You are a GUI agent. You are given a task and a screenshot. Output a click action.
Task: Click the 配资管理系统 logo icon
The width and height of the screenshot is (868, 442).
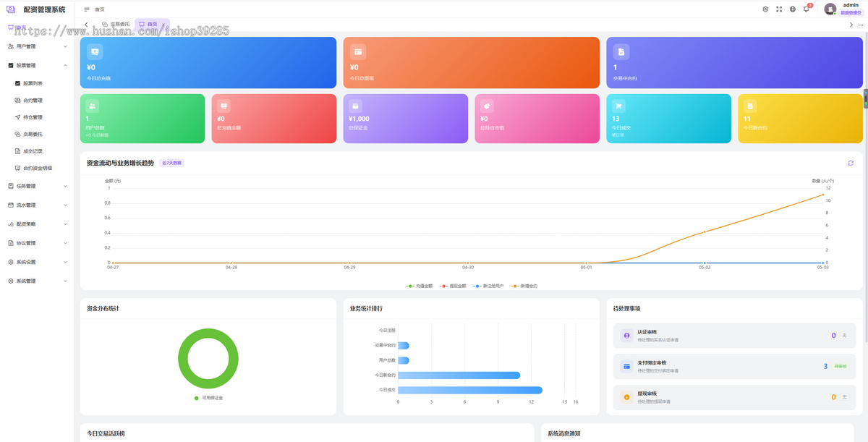(x=11, y=9)
